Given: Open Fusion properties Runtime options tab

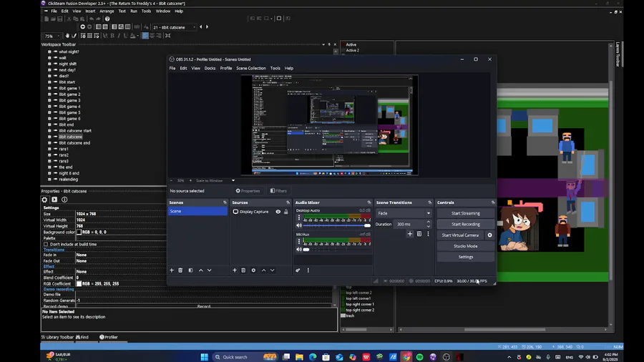Looking at the screenshot, I should click(54, 200).
